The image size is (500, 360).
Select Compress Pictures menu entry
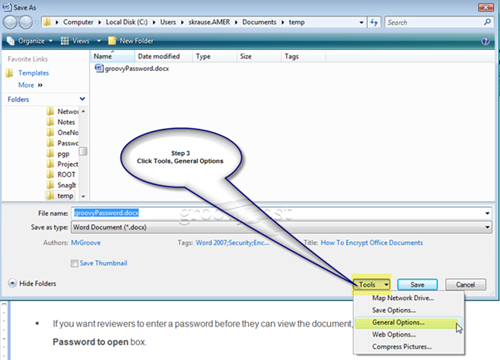(x=402, y=347)
